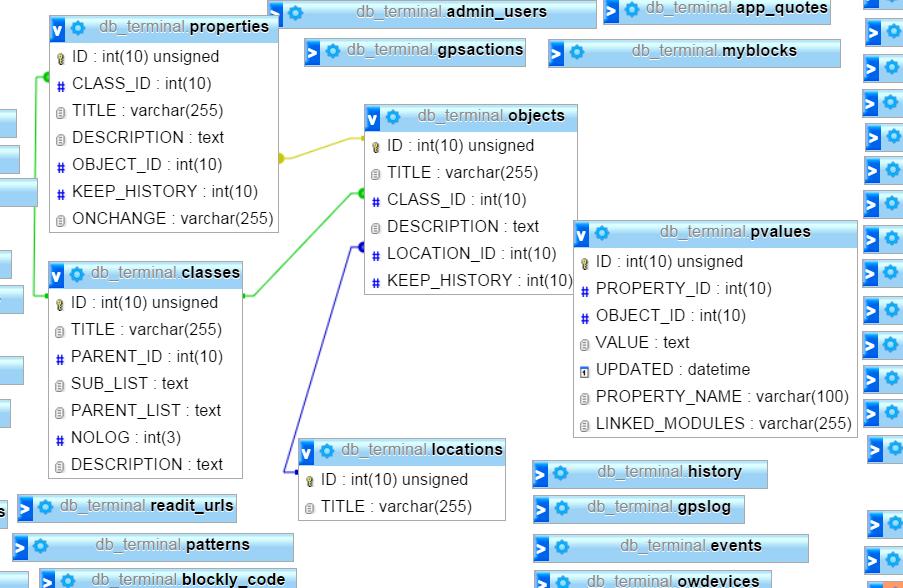This screenshot has height=588, width=903.
Task: Click "LOCATION_ID : int(10)" in objects table
Action: 472,253
